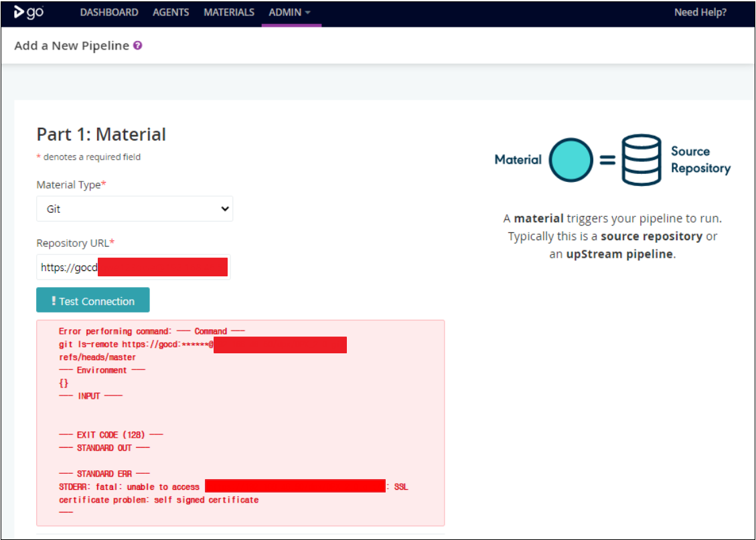Viewport: 756px width, 540px height.
Task: Click the 'Source Repository' diagram label
Action: click(x=700, y=160)
